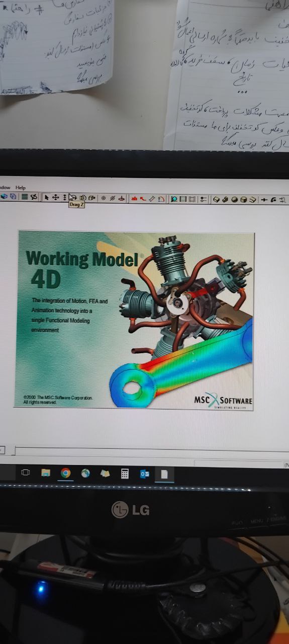289x644 pixels.
Task: Select the arrow pointer selection tool
Action: (46, 198)
